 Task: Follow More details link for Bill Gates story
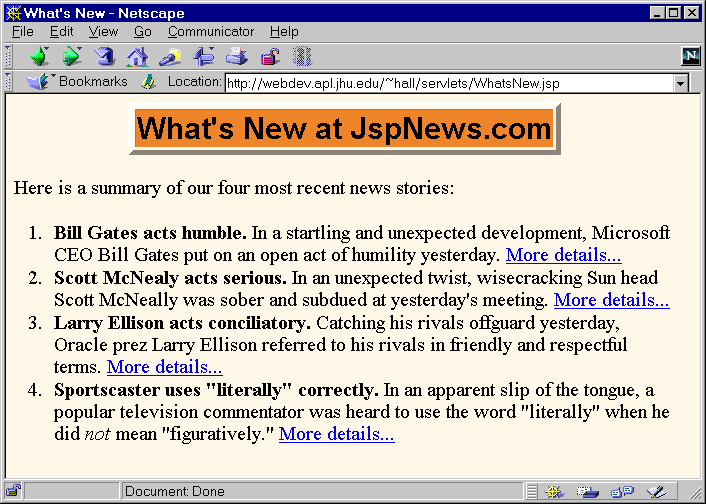pos(563,255)
